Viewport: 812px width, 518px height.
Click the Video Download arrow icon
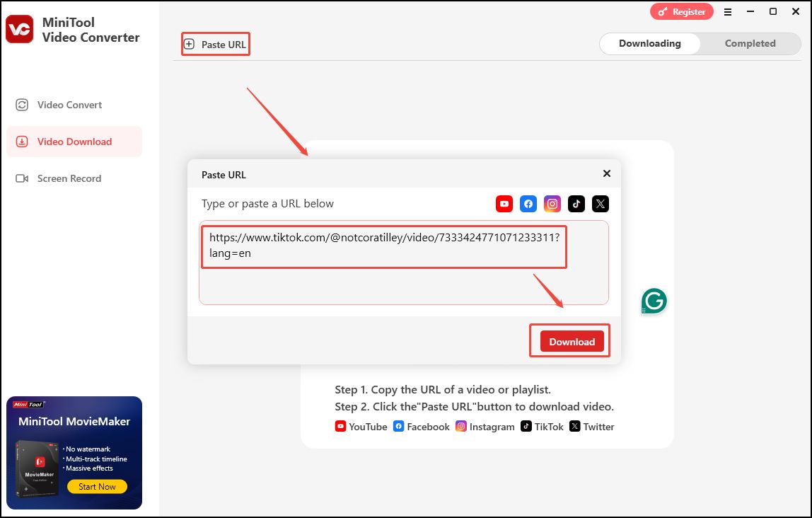[22, 142]
